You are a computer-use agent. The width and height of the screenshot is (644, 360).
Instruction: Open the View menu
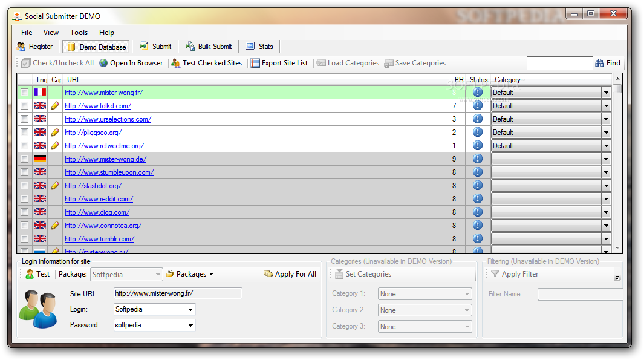pos(51,33)
